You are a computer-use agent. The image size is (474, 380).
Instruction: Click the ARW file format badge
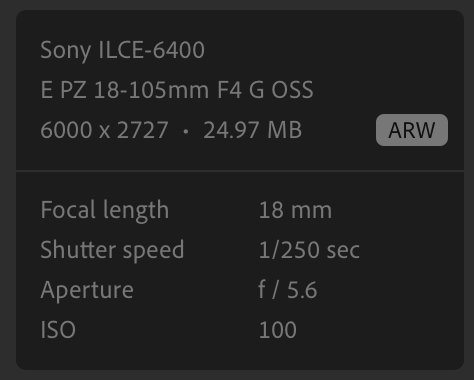(412, 130)
